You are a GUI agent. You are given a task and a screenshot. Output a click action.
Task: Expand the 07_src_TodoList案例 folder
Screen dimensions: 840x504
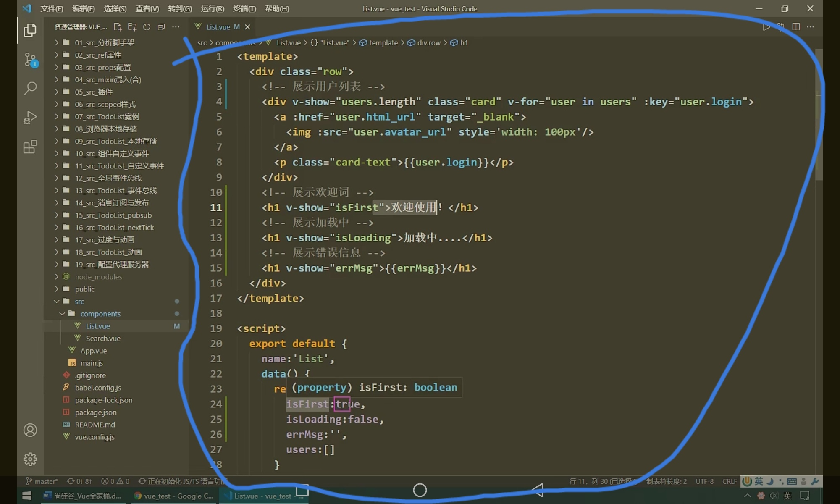[x=107, y=117]
